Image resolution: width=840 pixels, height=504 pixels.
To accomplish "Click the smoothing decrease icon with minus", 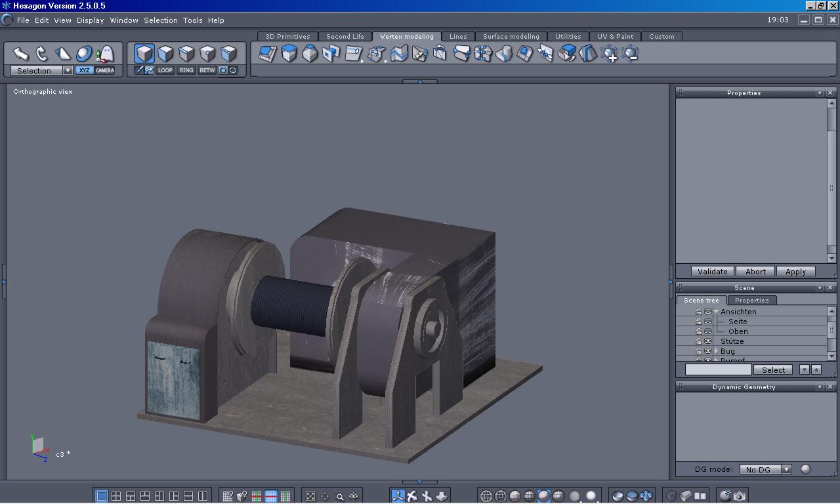I will (630, 54).
